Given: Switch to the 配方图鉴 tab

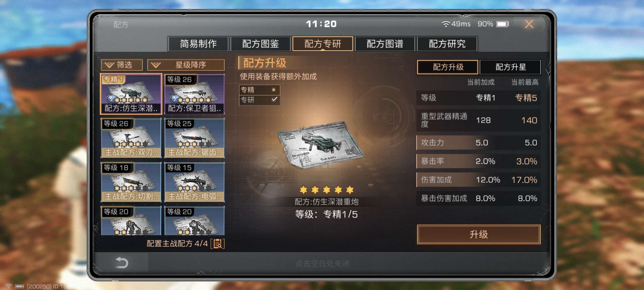Looking at the screenshot, I should (x=261, y=44).
